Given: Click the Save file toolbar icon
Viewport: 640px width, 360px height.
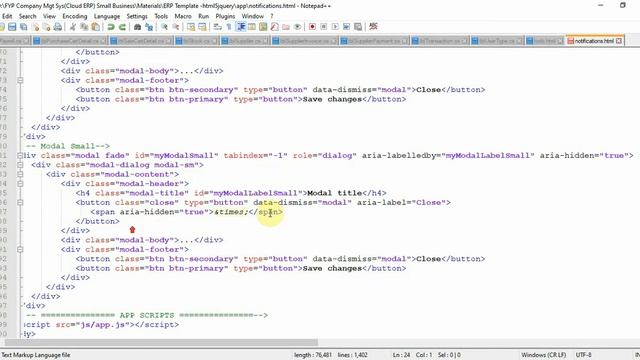Looking at the screenshot, I should point(12,27).
